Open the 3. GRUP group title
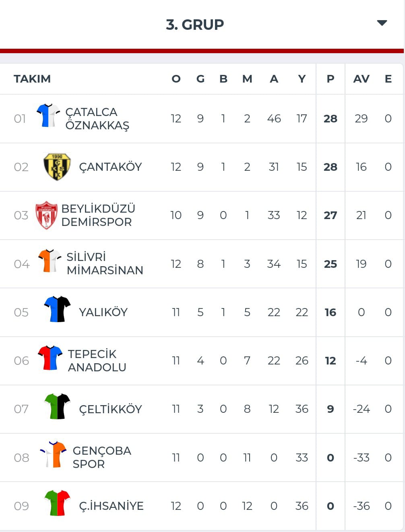 pos(195,25)
